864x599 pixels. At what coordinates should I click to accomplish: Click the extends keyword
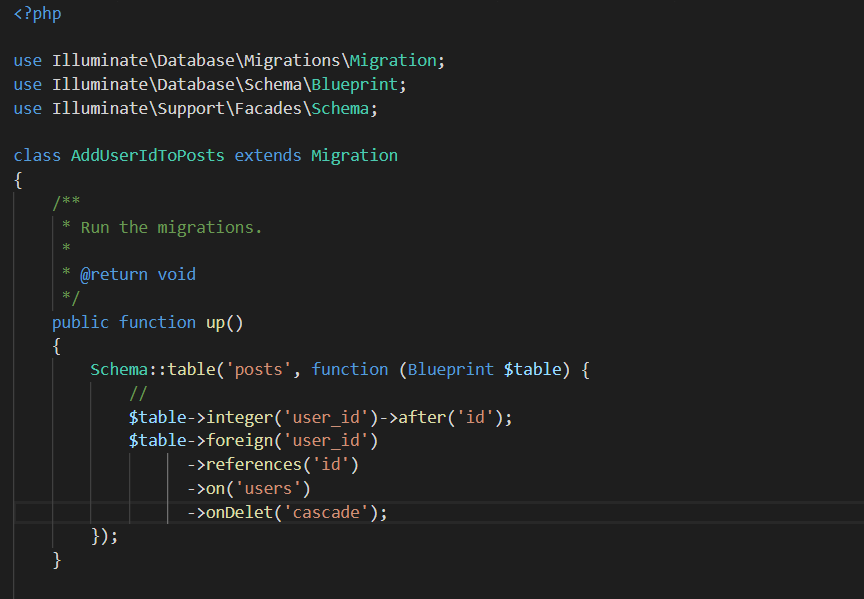tap(268, 156)
